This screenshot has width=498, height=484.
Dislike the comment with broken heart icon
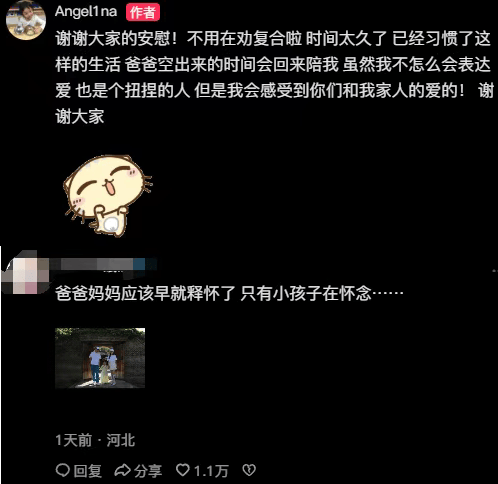[249, 470]
